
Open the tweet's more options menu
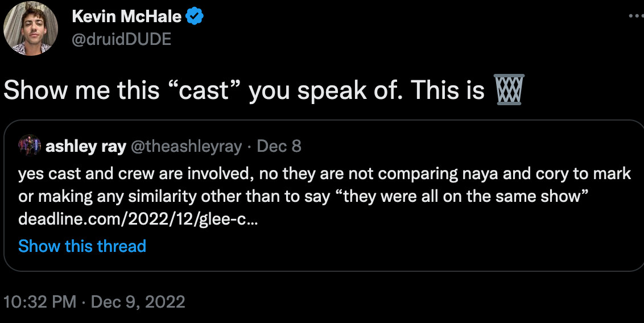click(x=635, y=16)
